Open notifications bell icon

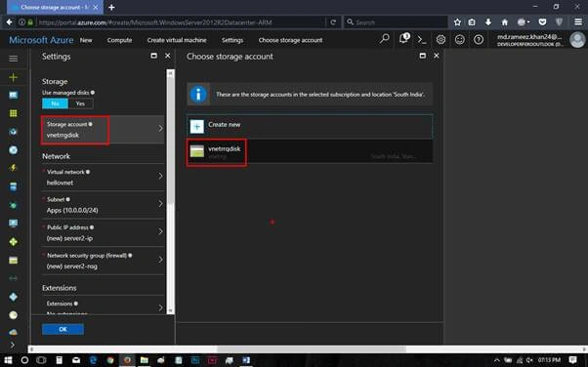pyautogui.click(x=403, y=39)
